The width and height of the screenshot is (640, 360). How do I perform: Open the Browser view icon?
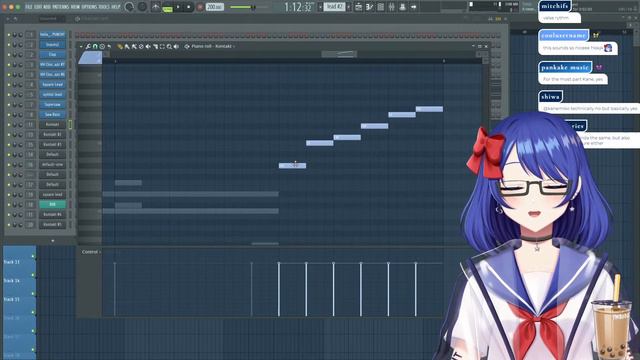click(x=402, y=7)
